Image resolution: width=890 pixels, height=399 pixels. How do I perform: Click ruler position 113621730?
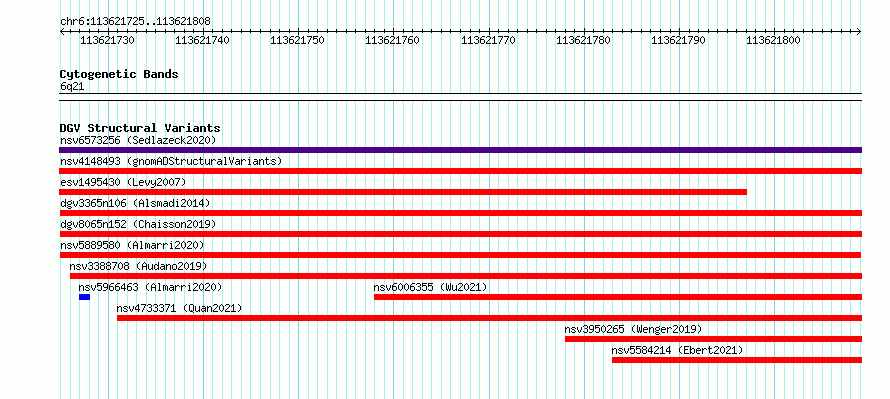click(107, 40)
